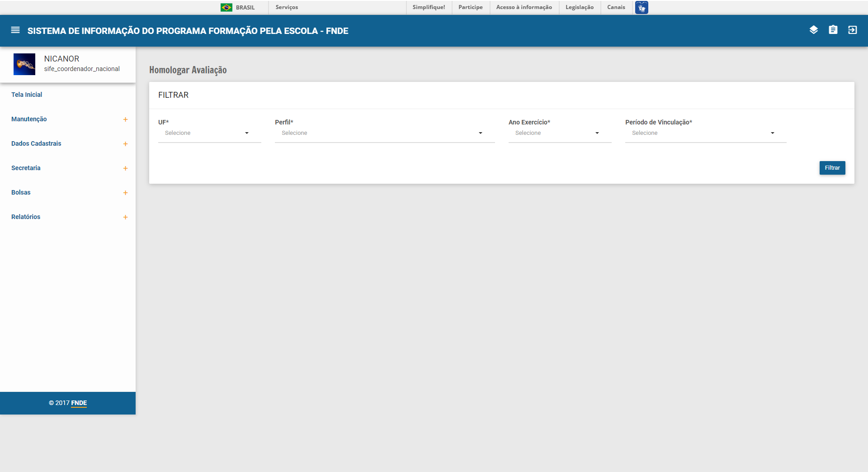
Task: Click the hamburger menu icon
Action: [15, 30]
